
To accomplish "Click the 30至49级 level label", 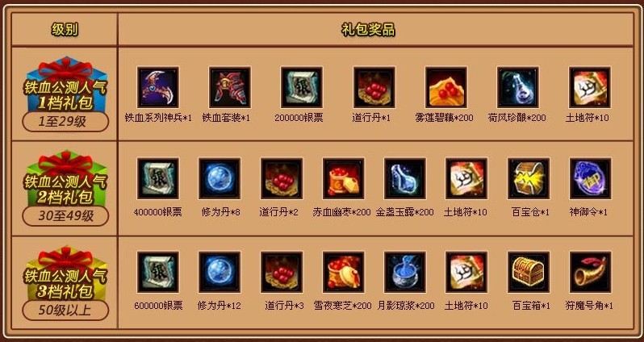I will click(x=65, y=216).
